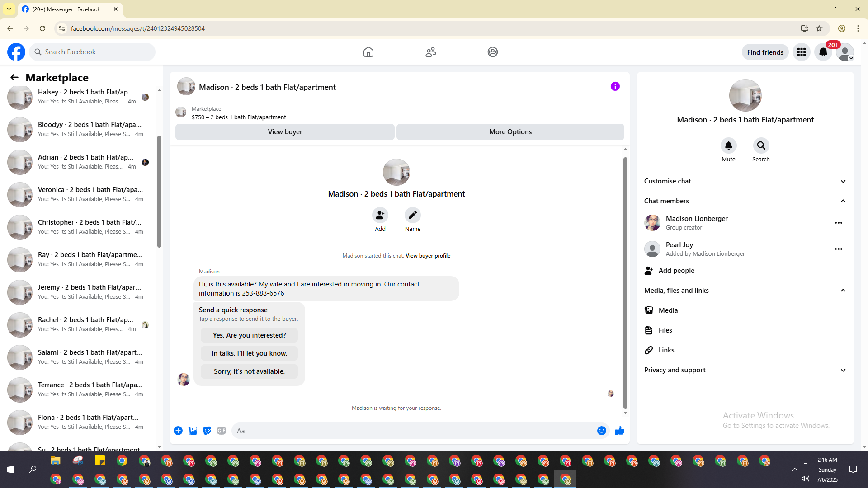Click the attach photo icon in composer
Viewport: 868px width, 488px height.
193,431
